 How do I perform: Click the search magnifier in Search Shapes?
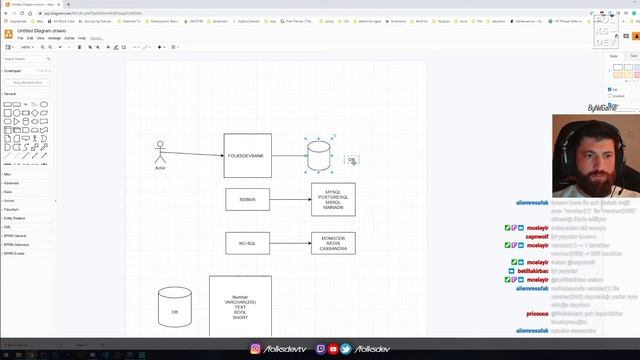tap(49, 59)
